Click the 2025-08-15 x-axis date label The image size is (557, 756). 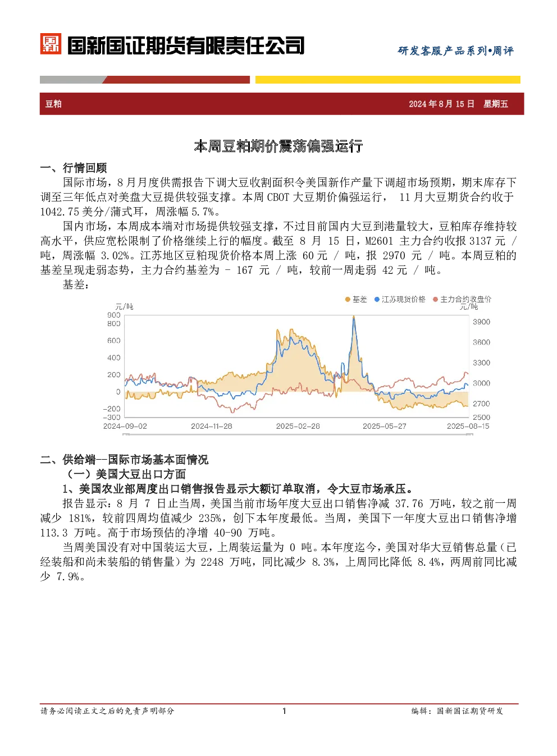click(468, 426)
